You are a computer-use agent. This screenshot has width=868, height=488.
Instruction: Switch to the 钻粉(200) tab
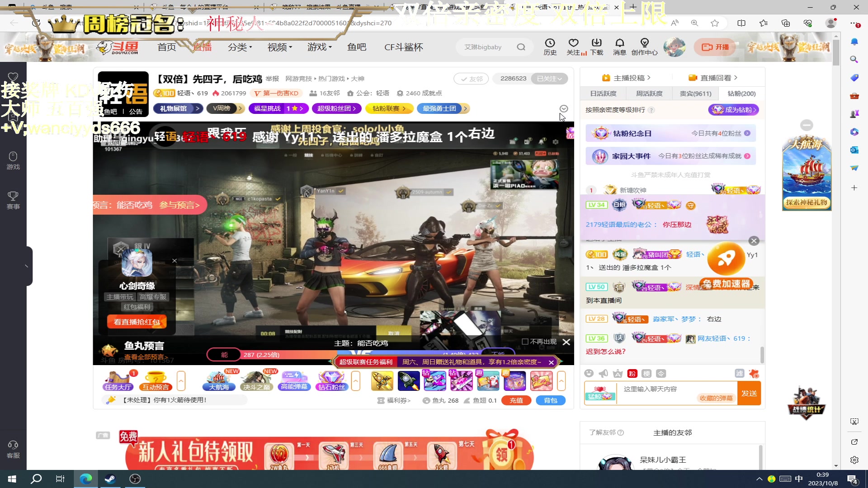(741, 94)
